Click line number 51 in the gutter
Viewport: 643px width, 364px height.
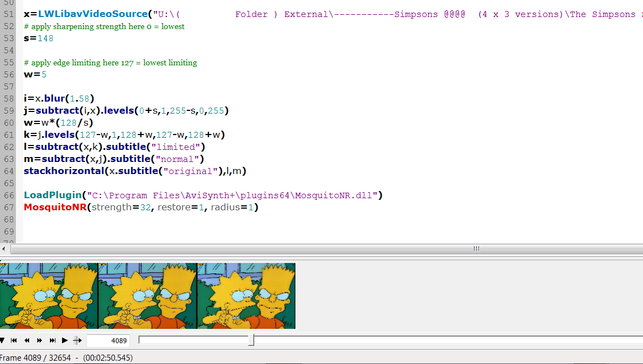click(x=9, y=14)
